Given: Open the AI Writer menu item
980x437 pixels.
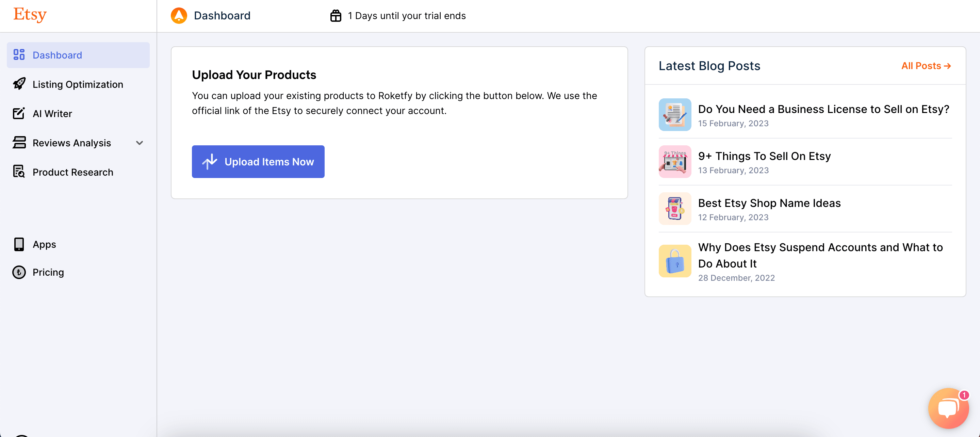Looking at the screenshot, I should point(52,113).
